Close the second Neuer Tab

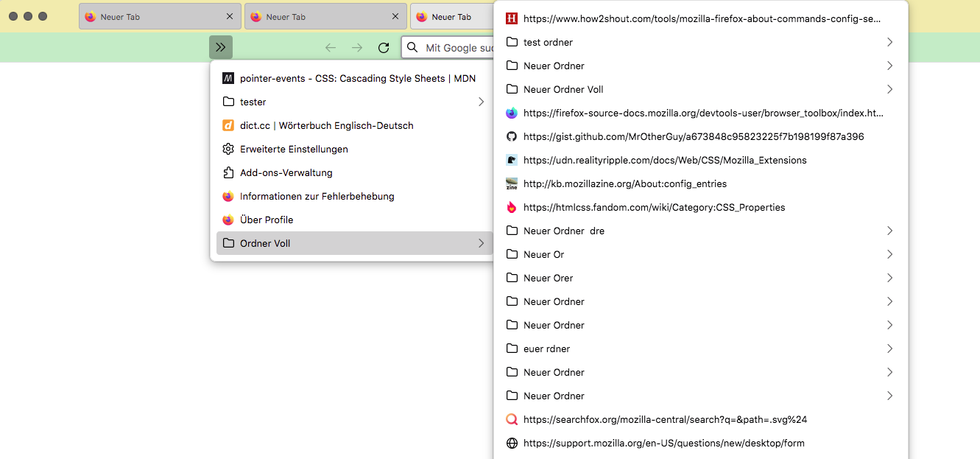coord(395,16)
